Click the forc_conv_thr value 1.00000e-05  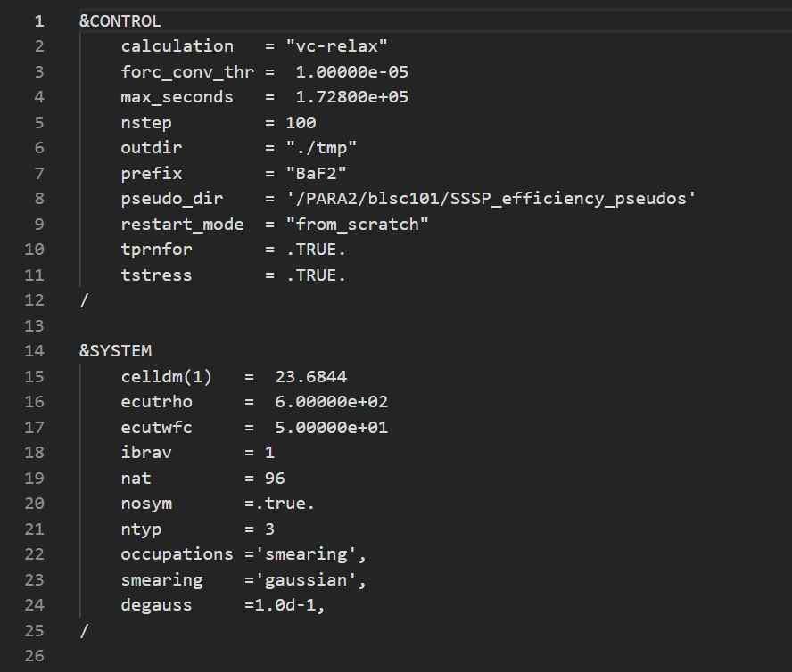coord(352,72)
